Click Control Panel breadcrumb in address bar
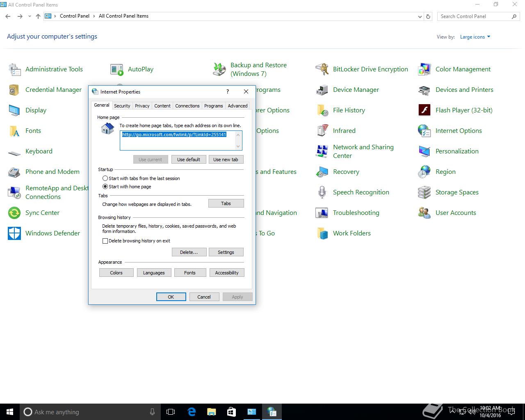The height and width of the screenshot is (420, 525). 75,16
